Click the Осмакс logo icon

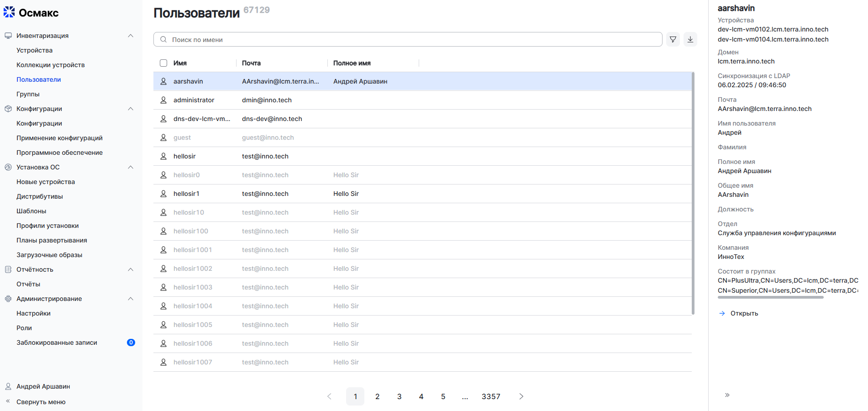coord(9,12)
